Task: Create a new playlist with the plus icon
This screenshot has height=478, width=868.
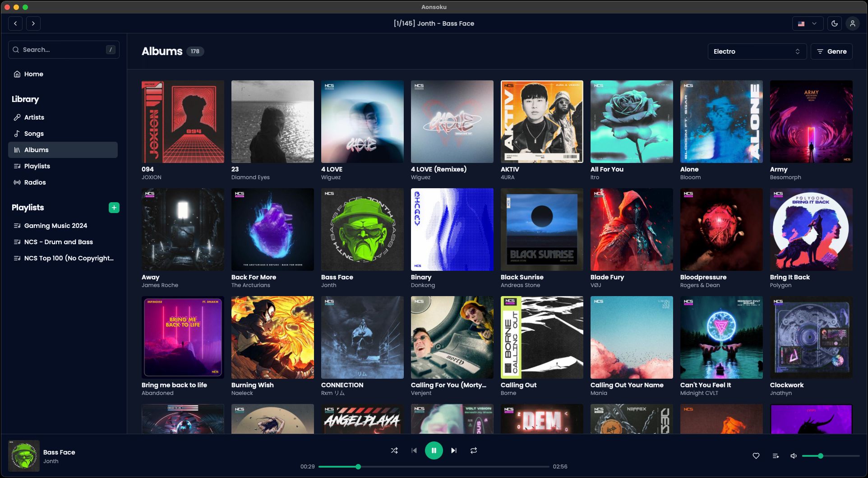Action: 114,208
